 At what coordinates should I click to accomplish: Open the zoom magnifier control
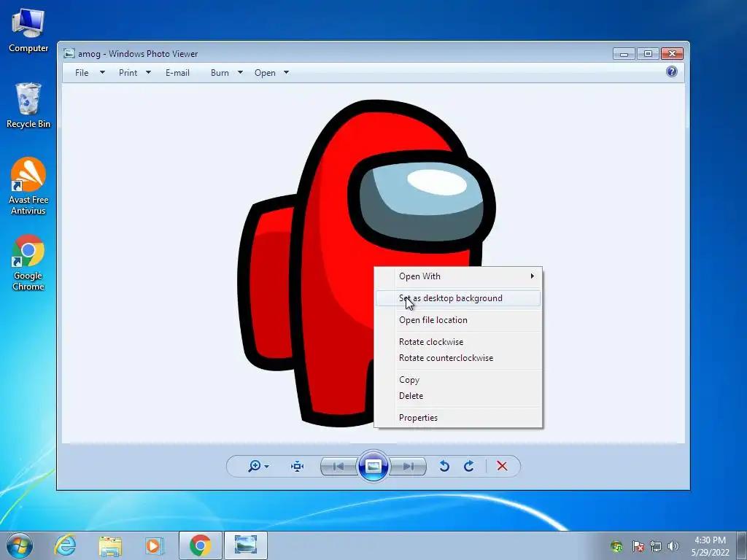[255, 466]
